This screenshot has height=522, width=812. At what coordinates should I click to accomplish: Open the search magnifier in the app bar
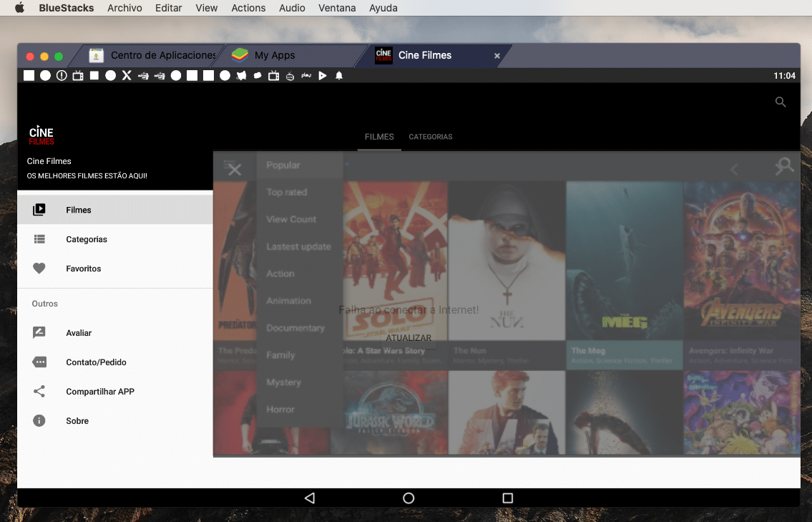[x=780, y=102]
